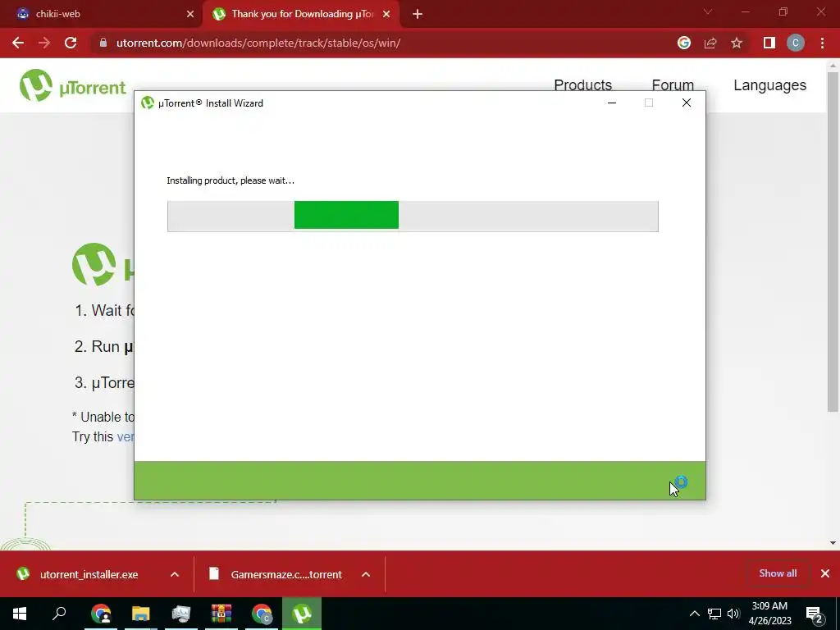
Task: Select the Thank you for Downloading µTorrent tab
Action: click(x=303, y=14)
